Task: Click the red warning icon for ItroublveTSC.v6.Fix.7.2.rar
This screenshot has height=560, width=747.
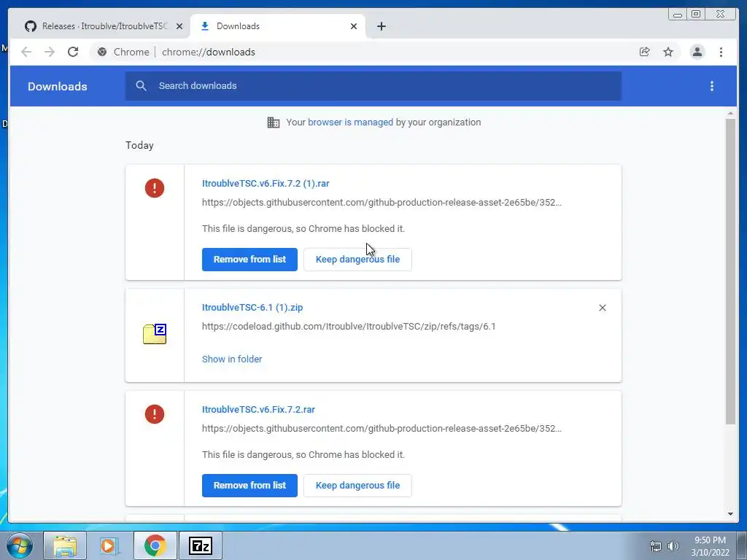Action: (155, 414)
